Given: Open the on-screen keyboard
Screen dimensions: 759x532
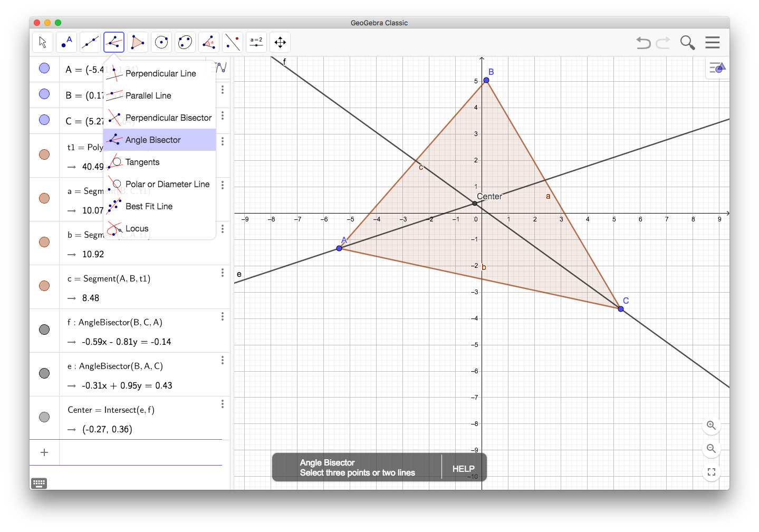Looking at the screenshot, I should 39,483.
